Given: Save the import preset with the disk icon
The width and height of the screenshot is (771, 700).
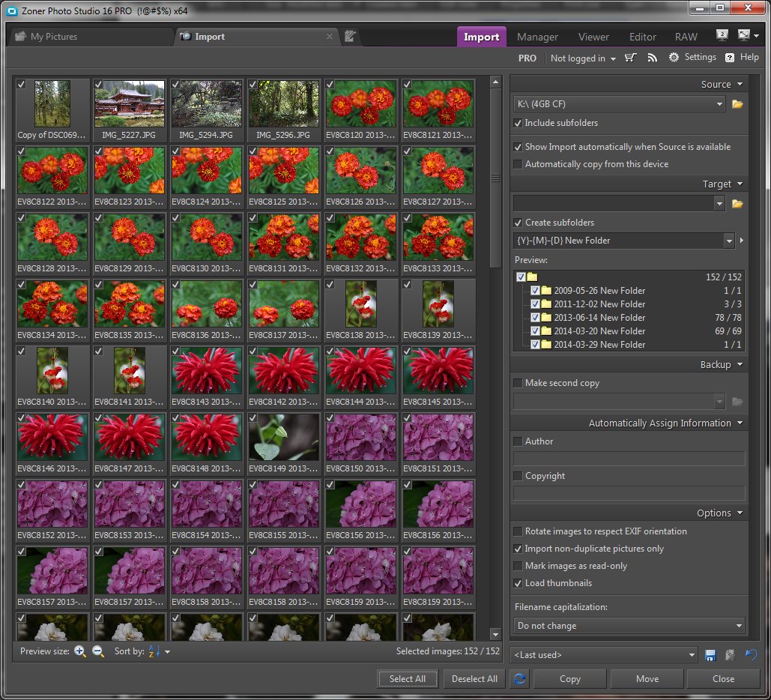Looking at the screenshot, I should 710,655.
